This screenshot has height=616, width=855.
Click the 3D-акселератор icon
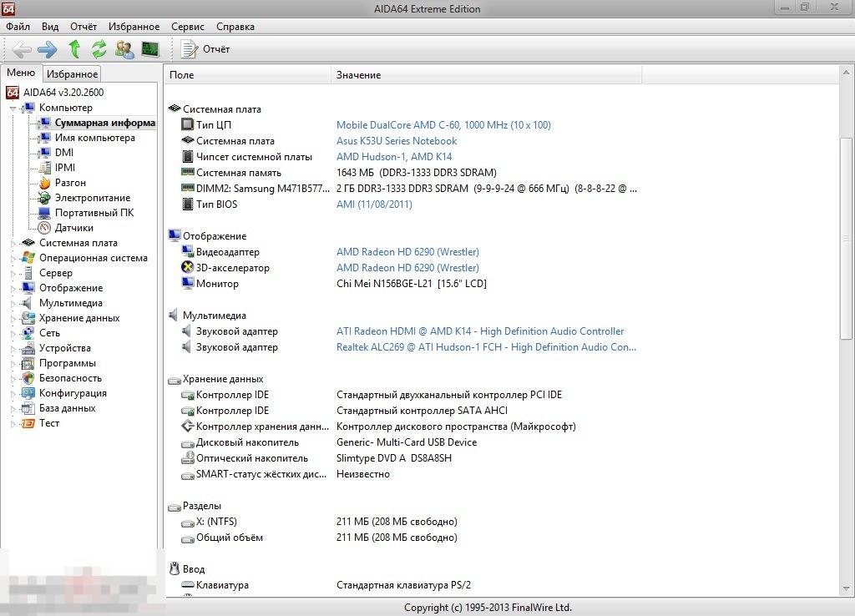click(188, 268)
